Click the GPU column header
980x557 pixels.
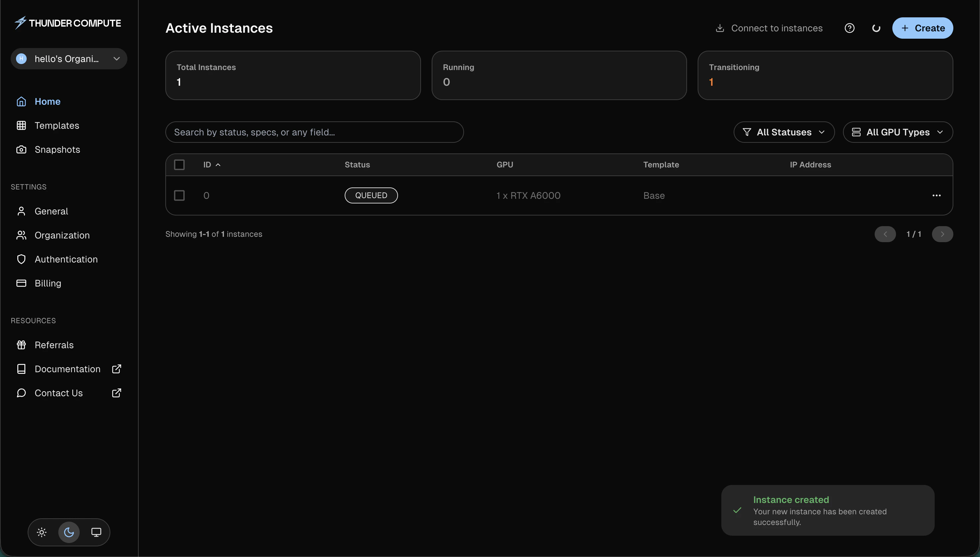pos(505,164)
